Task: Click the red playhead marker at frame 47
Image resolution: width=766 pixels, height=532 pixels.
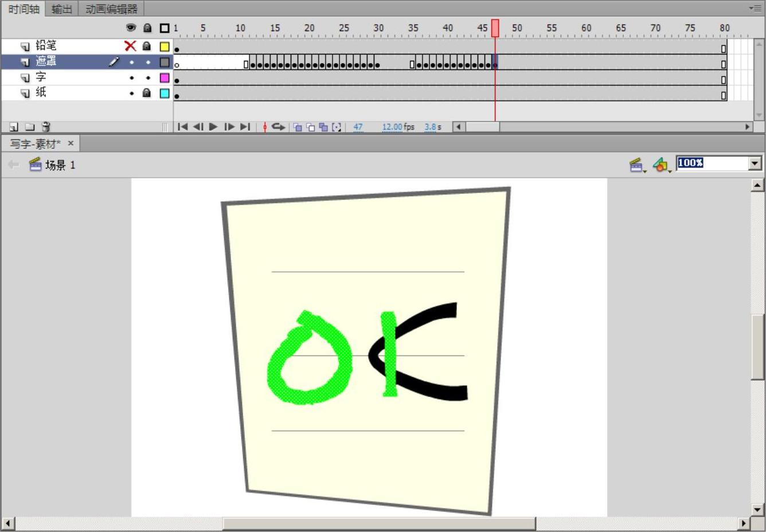Action: coord(495,28)
